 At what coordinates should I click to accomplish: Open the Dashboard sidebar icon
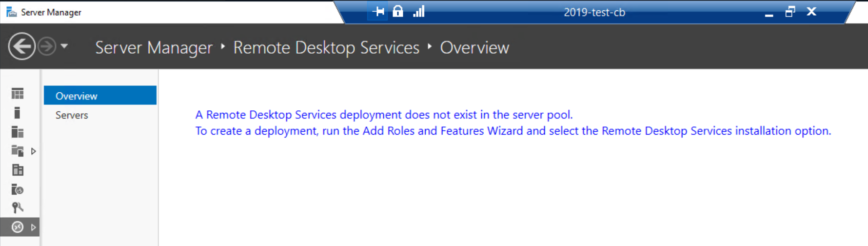[x=18, y=93]
